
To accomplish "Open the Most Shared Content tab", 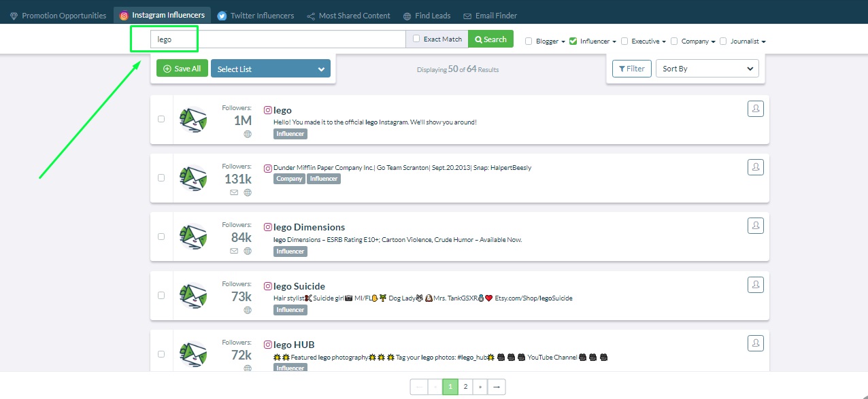I will 348,16.
